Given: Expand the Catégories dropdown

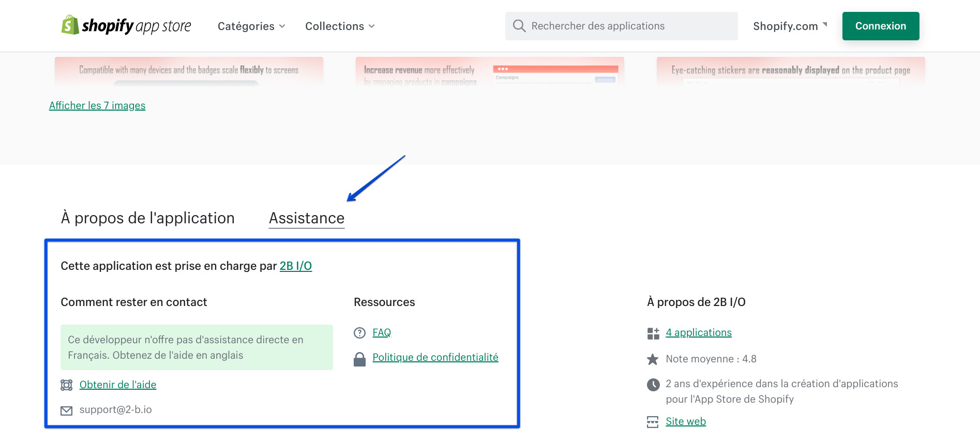Looking at the screenshot, I should point(251,26).
